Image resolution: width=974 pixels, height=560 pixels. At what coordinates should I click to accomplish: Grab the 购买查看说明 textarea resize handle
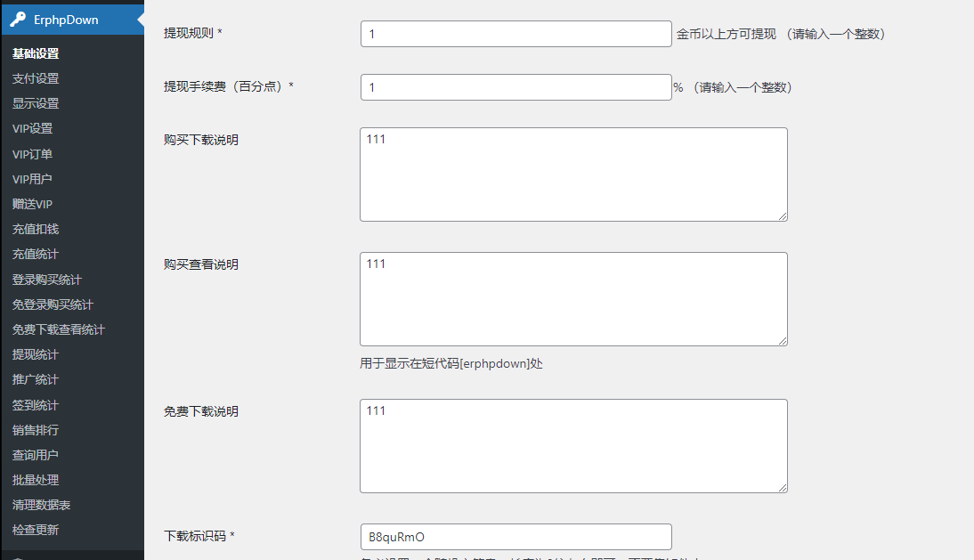click(783, 342)
